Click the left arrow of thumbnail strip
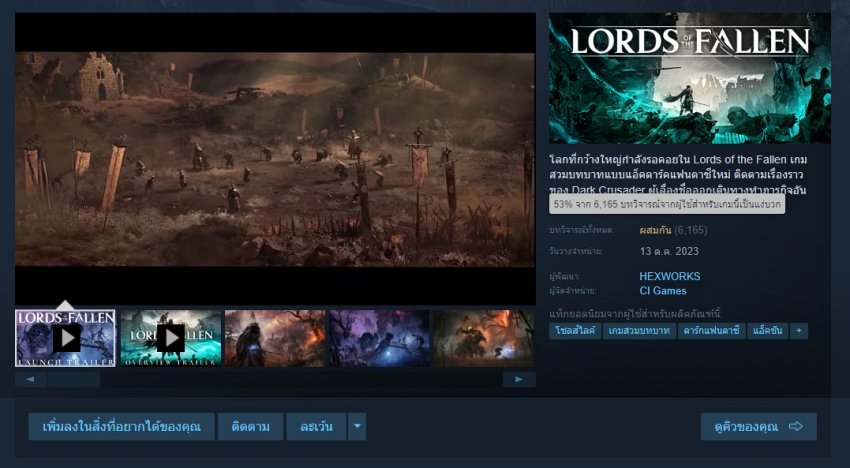The height and width of the screenshot is (468, 850). (x=30, y=380)
